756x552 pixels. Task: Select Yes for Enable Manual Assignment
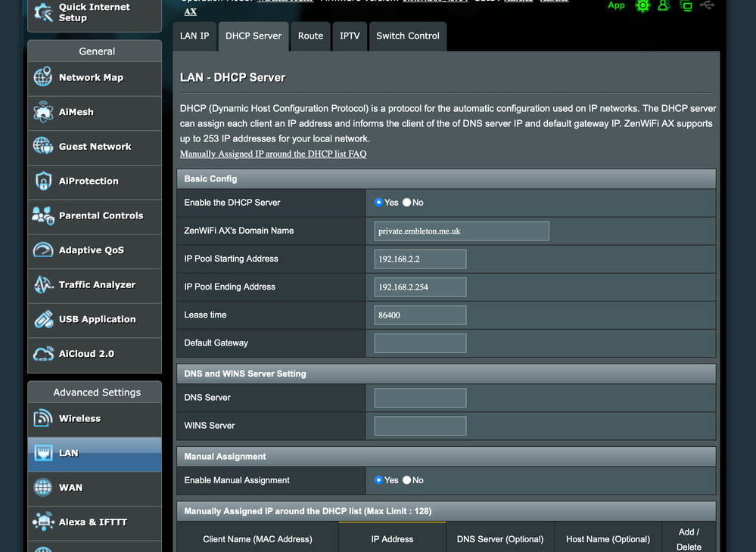click(x=379, y=480)
